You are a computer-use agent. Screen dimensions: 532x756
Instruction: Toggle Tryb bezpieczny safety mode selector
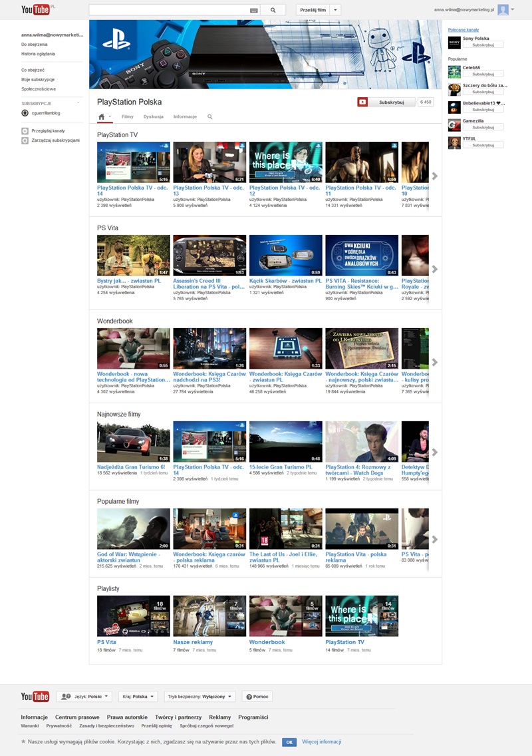click(x=199, y=696)
